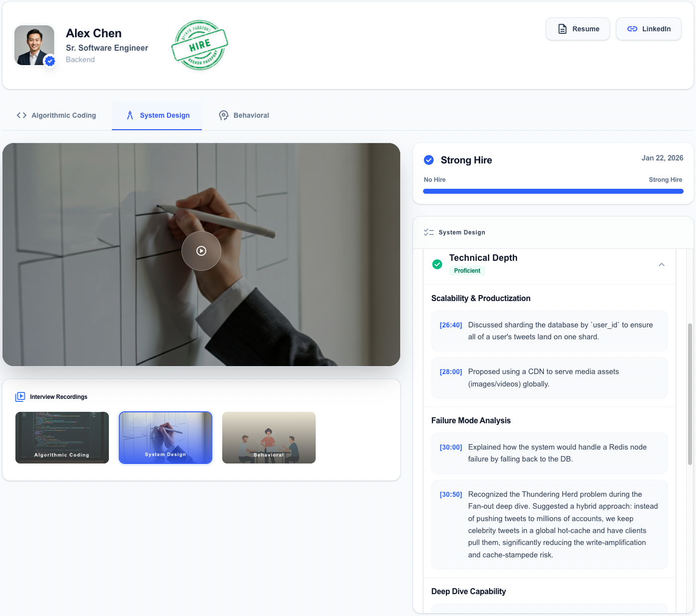Play the System Design interview video
696x616 pixels.
(201, 251)
